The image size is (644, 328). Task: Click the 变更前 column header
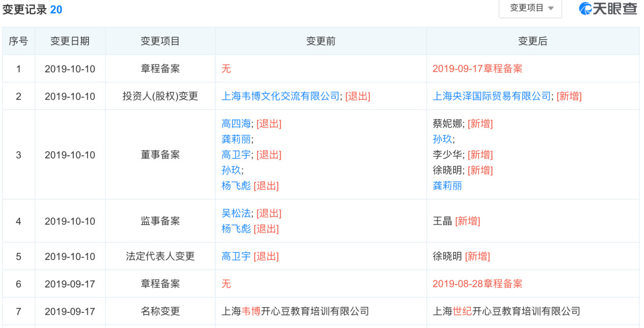pos(321,41)
